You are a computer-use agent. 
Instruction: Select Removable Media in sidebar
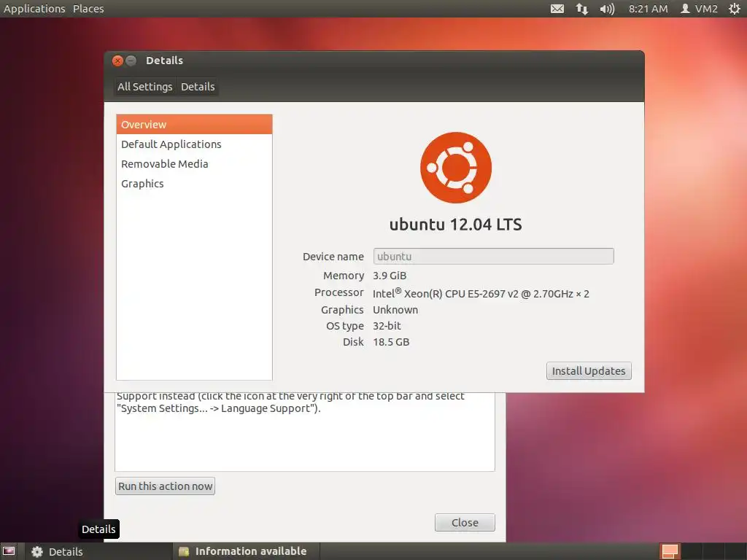click(x=194, y=164)
